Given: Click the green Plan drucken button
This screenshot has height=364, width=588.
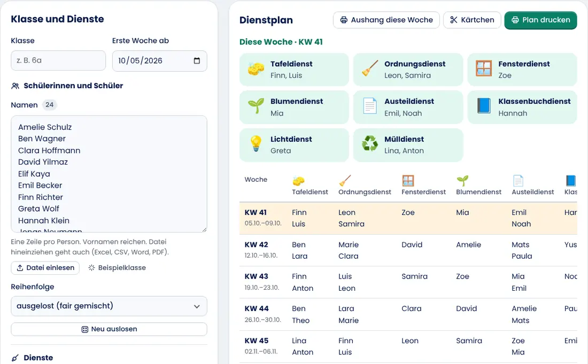Looking at the screenshot, I should (541, 20).
